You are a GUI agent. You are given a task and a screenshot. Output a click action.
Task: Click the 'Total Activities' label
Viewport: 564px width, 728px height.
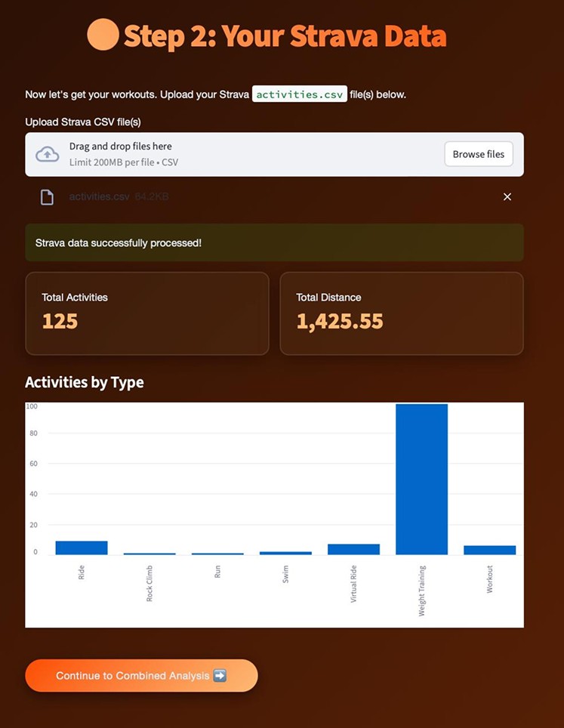pos(75,298)
